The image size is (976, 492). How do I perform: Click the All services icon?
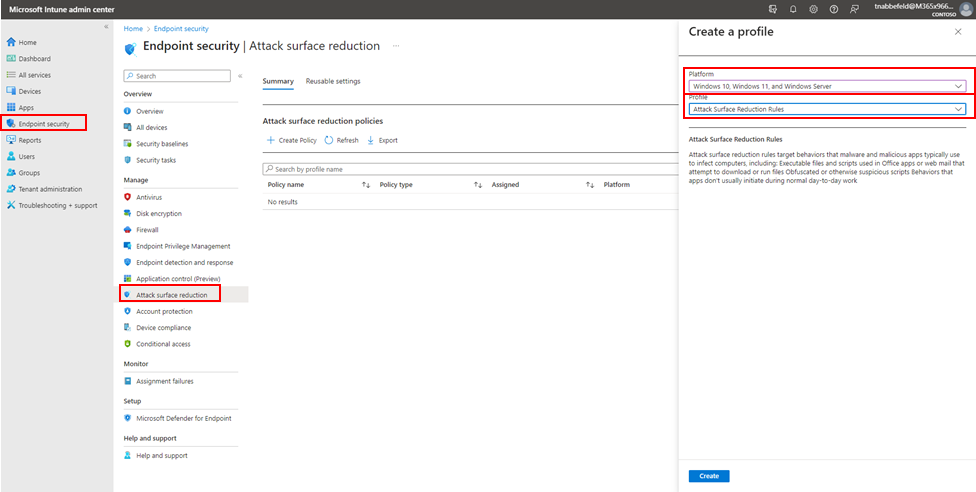point(11,75)
